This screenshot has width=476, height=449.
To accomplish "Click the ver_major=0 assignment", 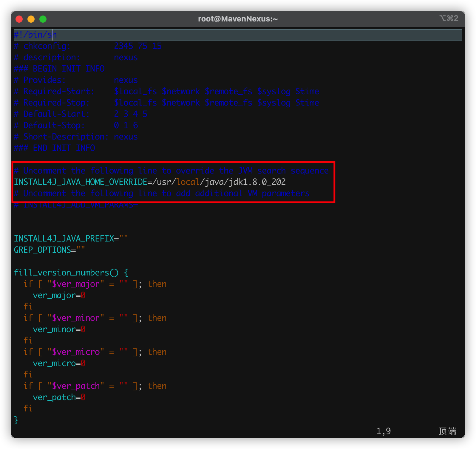I will coord(59,295).
